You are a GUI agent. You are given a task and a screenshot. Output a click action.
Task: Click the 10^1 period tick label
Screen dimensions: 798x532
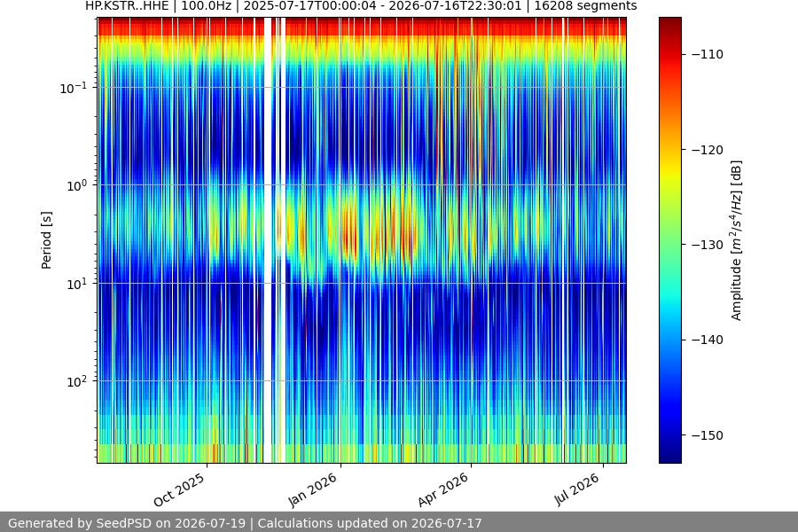tap(77, 284)
